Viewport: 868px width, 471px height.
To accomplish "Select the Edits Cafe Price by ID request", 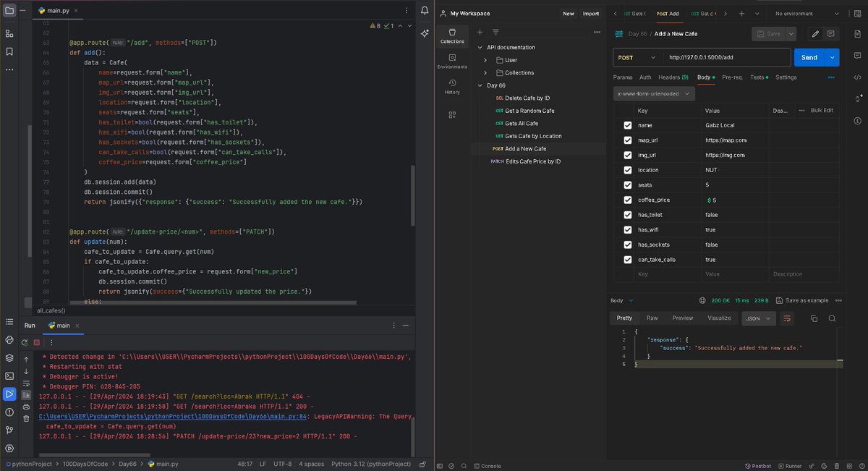I will (533, 161).
